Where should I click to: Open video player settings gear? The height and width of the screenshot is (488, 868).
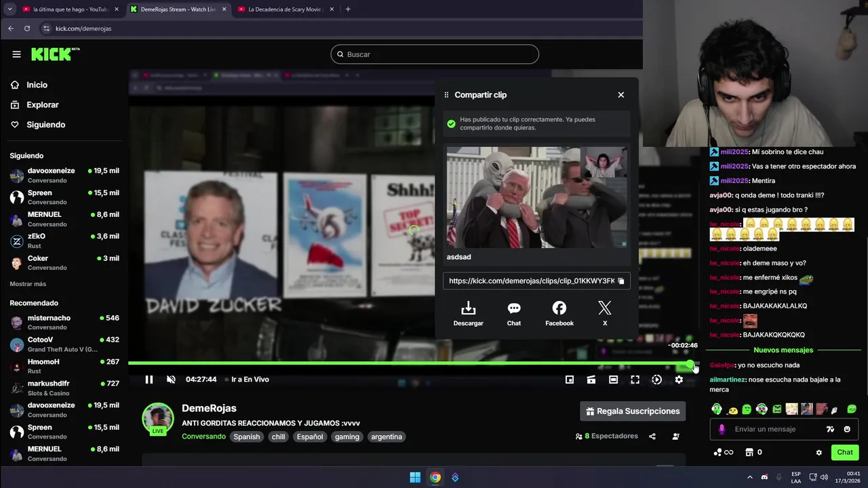pos(679,380)
